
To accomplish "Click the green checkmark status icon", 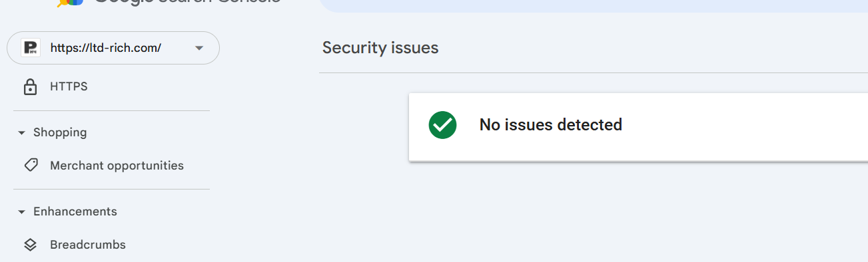I will (x=442, y=125).
